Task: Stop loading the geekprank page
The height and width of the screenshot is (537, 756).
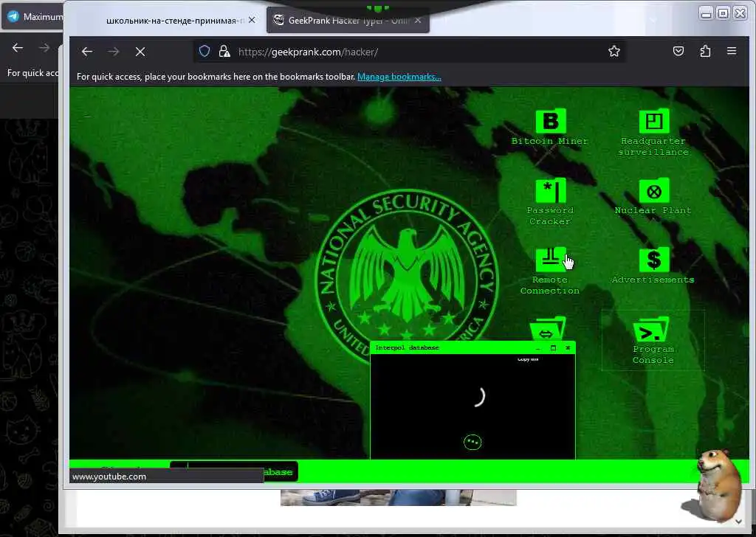Action: 140,52
